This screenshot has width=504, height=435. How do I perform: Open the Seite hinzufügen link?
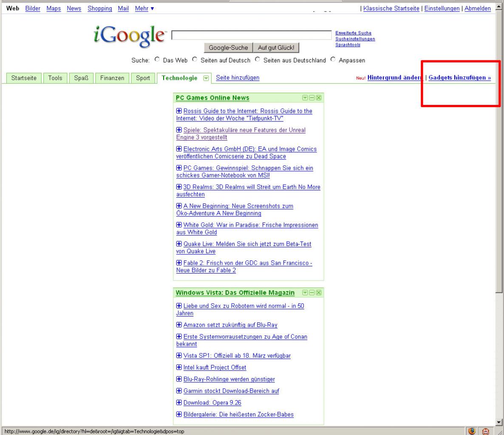pyautogui.click(x=238, y=77)
